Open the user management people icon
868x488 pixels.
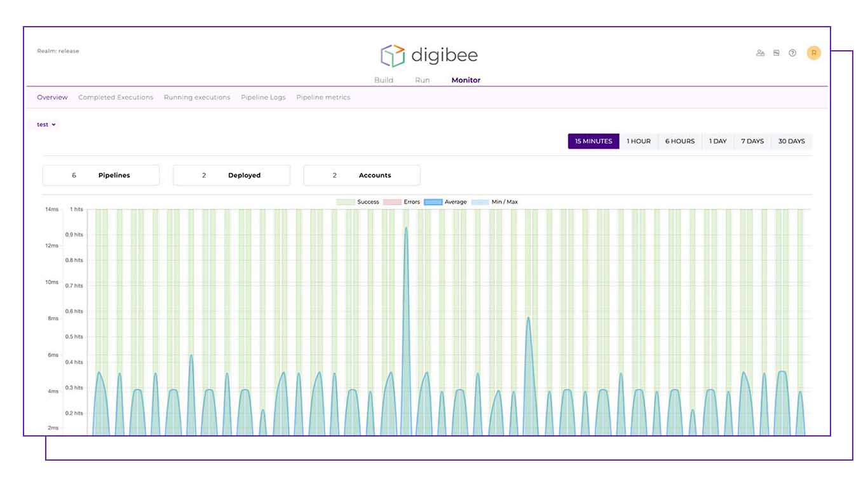click(x=760, y=53)
